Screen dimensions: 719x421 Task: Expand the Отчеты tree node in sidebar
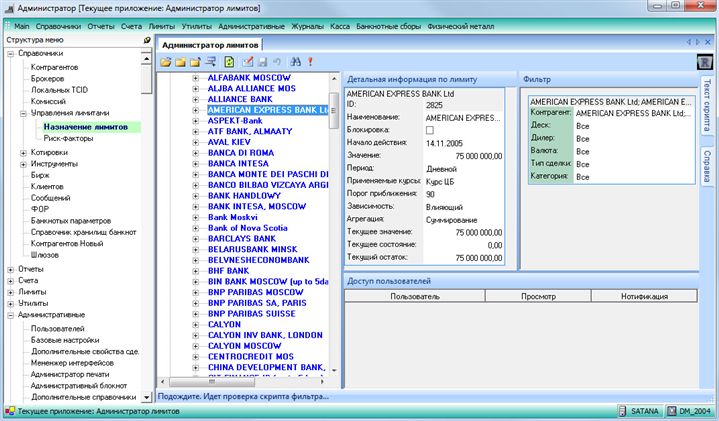[x=11, y=270]
